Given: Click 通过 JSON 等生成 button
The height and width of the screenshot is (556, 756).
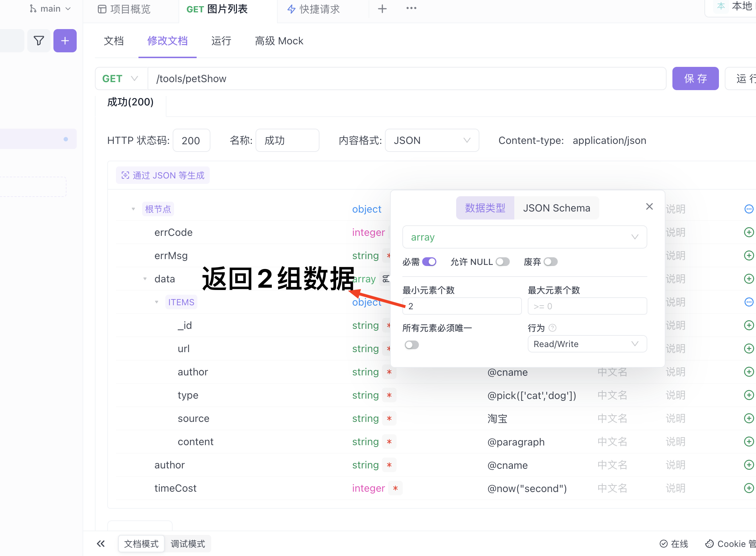Looking at the screenshot, I should click(x=163, y=176).
